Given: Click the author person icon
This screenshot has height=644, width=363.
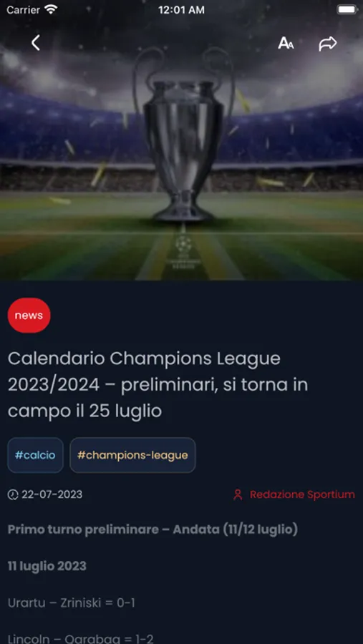Looking at the screenshot, I should coord(238,494).
